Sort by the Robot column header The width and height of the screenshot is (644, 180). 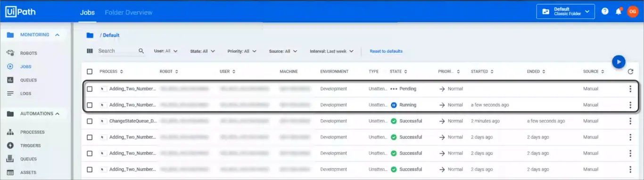click(x=169, y=72)
